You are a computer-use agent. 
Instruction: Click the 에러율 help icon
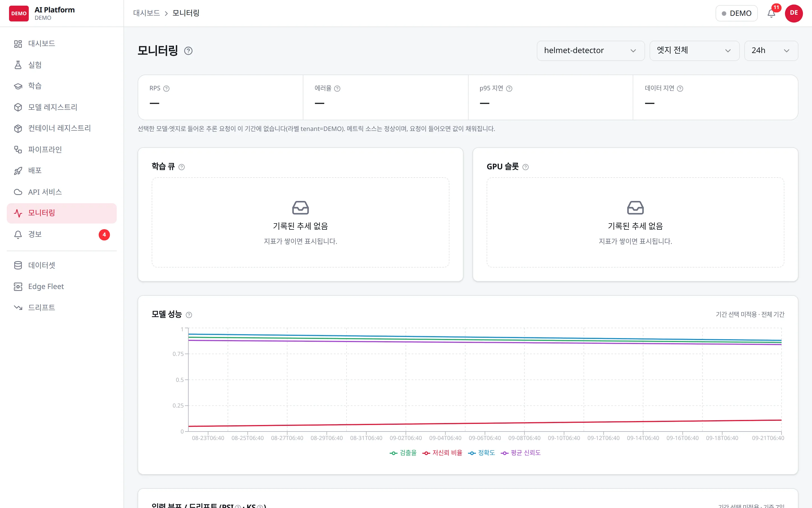pos(337,88)
